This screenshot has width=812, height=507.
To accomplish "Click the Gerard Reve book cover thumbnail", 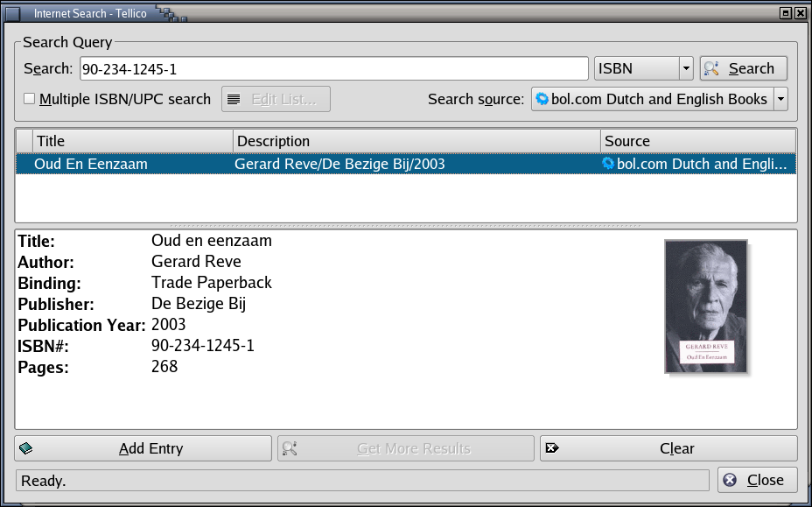I will tap(706, 306).
